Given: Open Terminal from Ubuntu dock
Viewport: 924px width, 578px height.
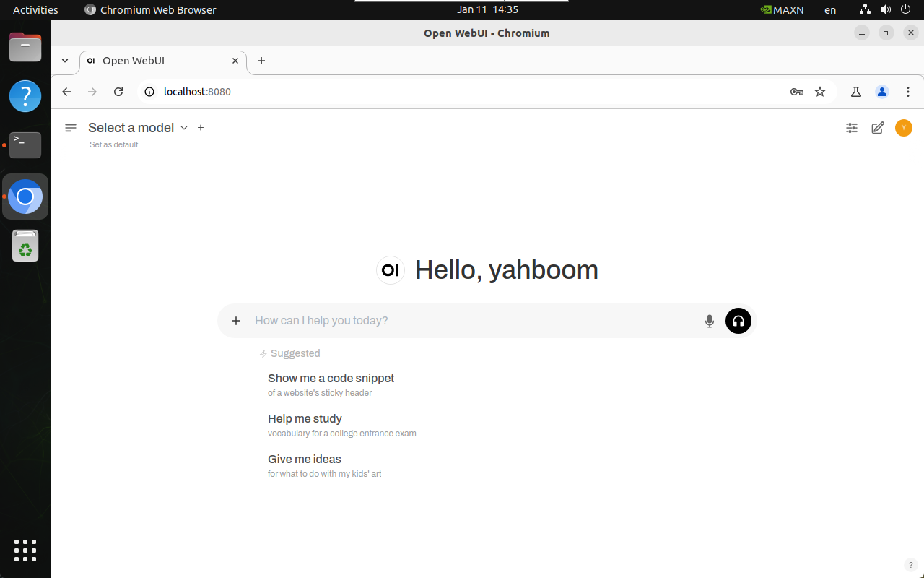Looking at the screenshot, I should tap(25, 144).
